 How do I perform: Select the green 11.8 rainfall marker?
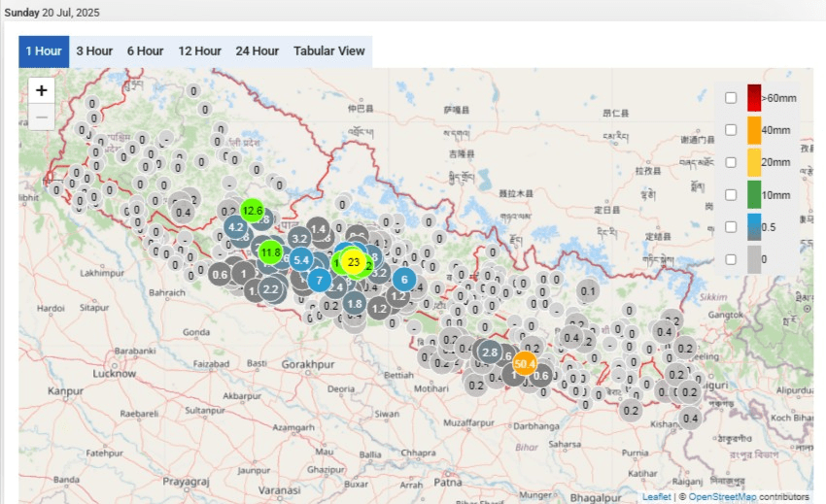click(270, 253)
